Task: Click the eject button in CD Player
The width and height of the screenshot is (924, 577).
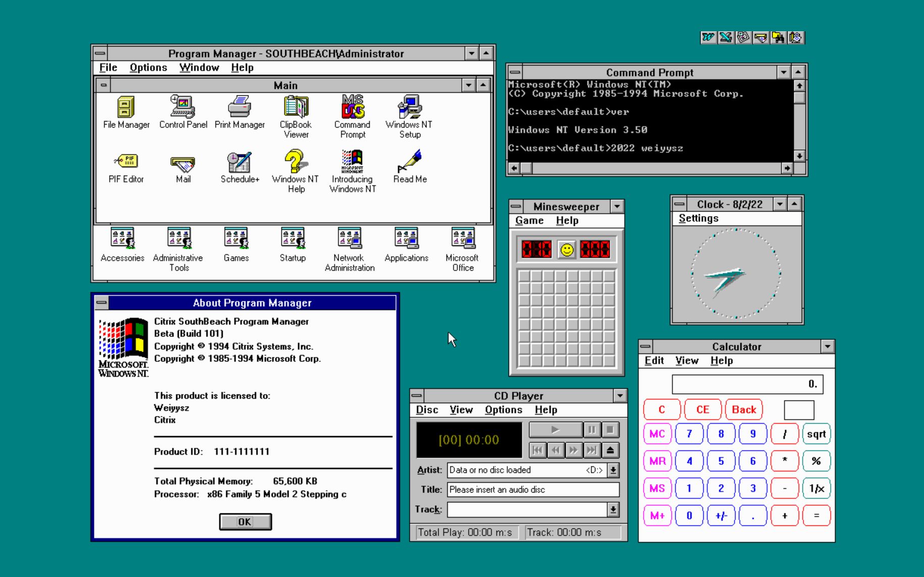Action: [x=610, y=450]
